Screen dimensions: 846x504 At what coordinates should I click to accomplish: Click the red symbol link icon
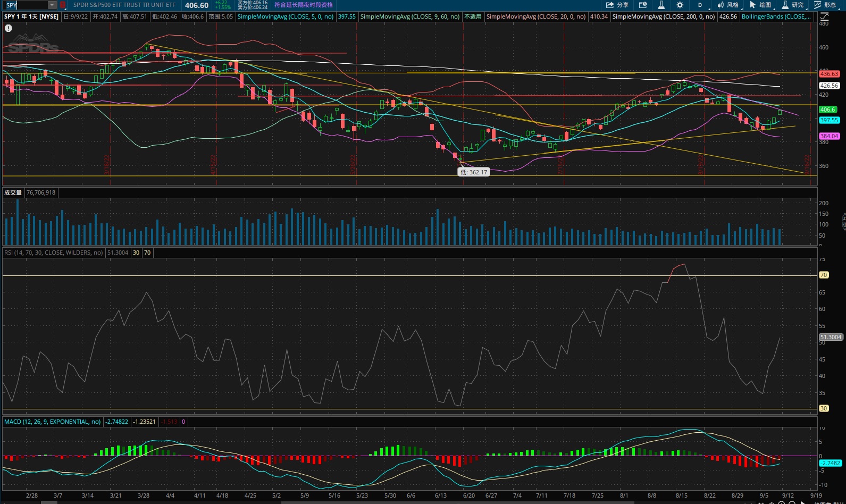coord(63,5)
